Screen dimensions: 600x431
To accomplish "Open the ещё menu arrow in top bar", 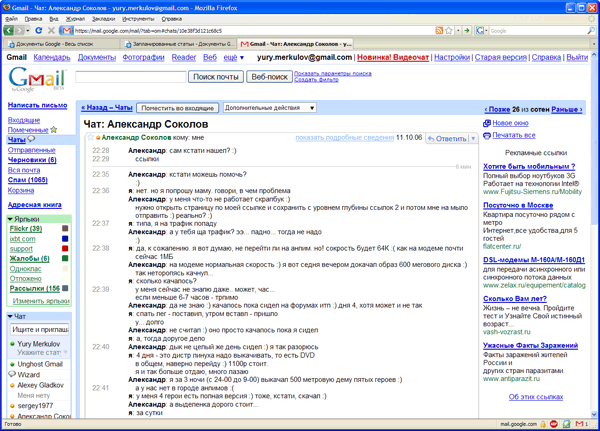I will 241,58.
